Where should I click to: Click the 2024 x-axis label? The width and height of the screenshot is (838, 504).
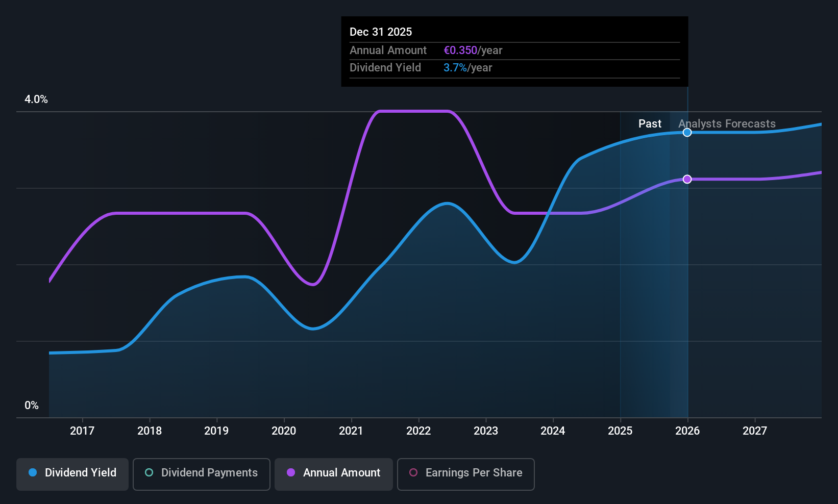coord(553,431)
